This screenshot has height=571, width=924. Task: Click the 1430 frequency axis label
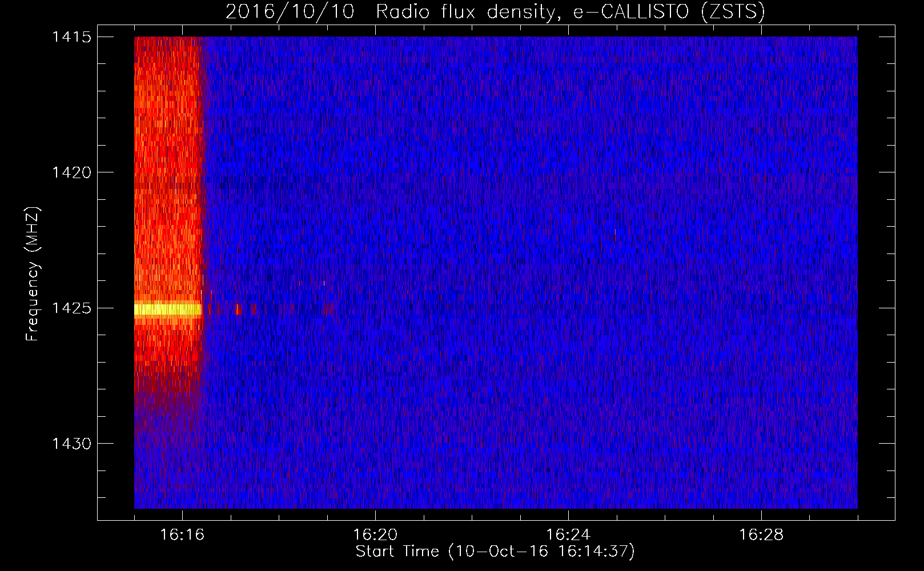(71, 444)
